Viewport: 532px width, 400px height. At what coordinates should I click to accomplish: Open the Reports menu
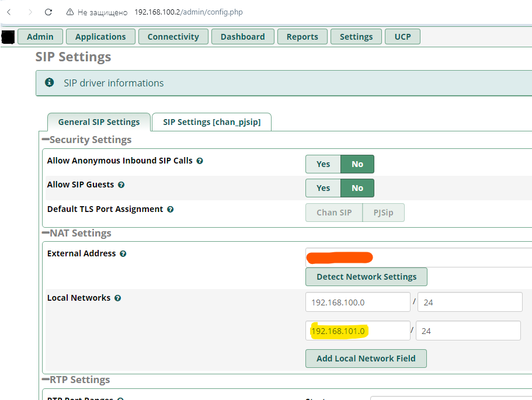[302, 36]
